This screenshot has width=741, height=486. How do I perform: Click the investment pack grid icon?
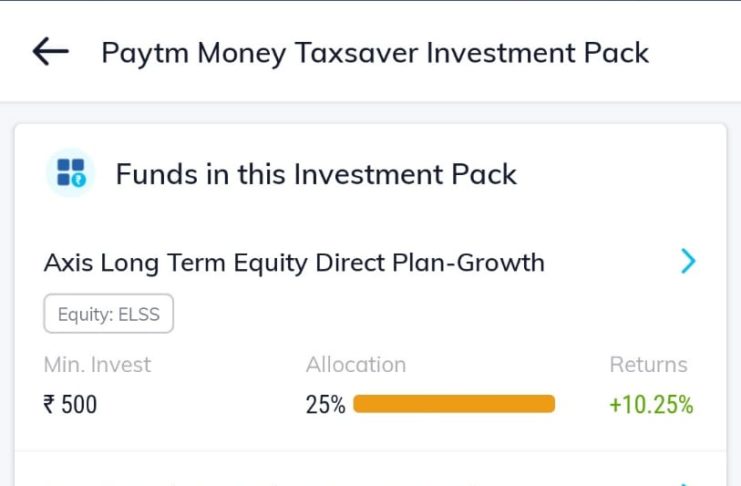71,173
